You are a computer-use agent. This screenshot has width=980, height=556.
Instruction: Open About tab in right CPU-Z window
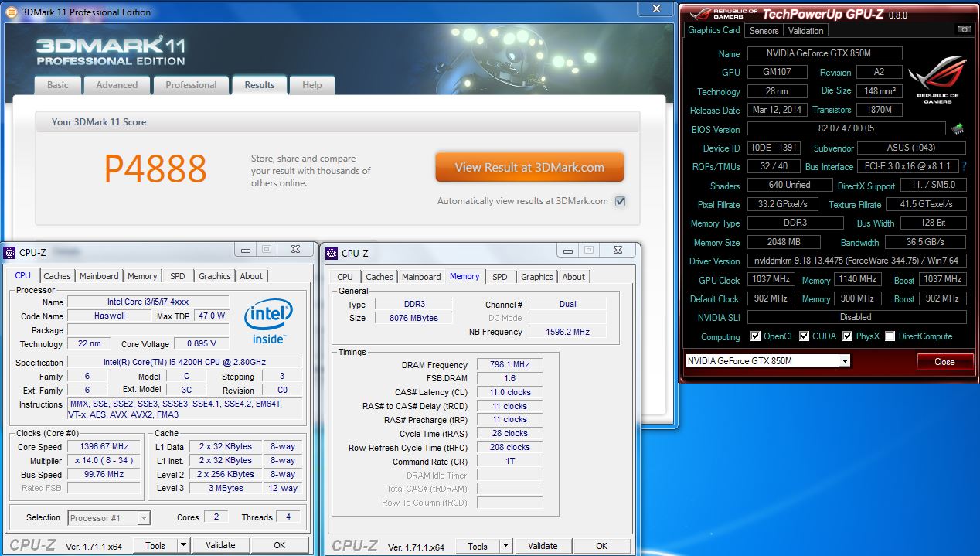(573, 277)
